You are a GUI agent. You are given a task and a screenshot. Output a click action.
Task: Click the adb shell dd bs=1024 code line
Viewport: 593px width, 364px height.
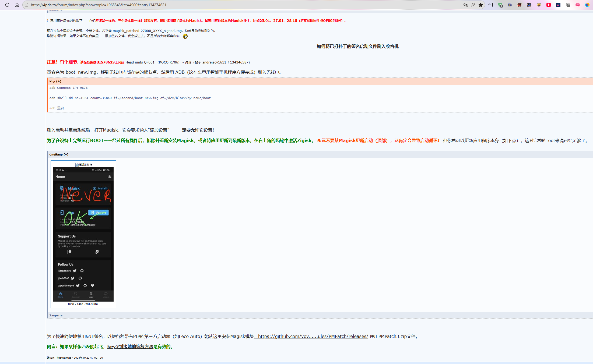click(x=130, y=98)
